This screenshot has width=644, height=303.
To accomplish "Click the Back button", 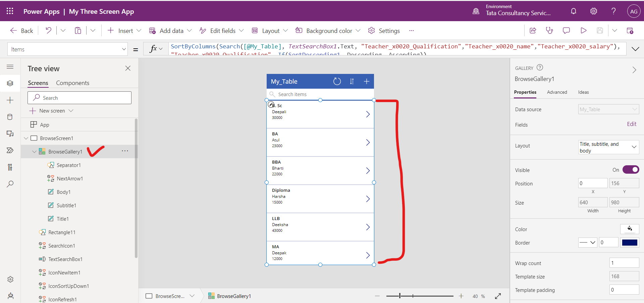I will click(x=22, y=31).
